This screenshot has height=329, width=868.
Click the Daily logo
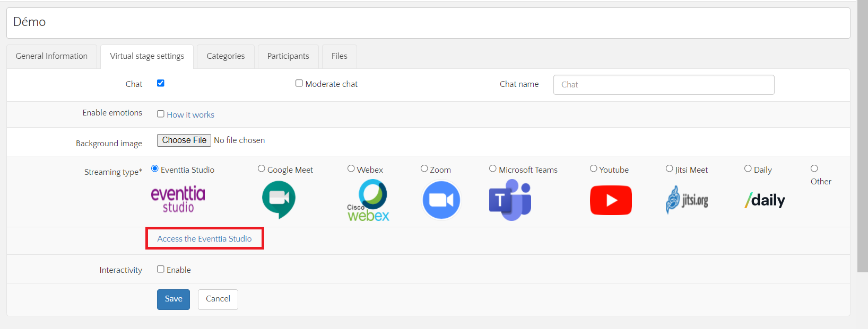765,200
